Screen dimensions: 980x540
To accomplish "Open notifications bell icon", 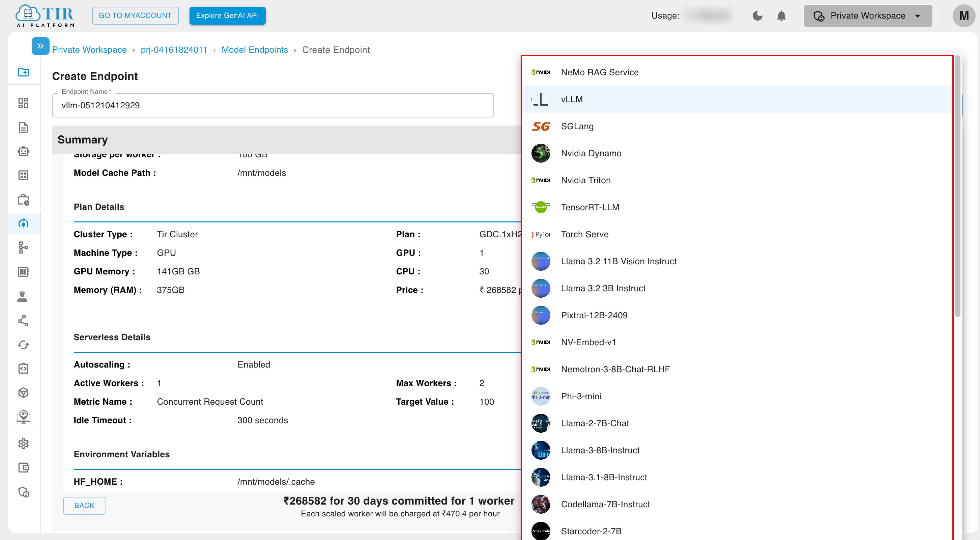I will click(x=781, y=16).
